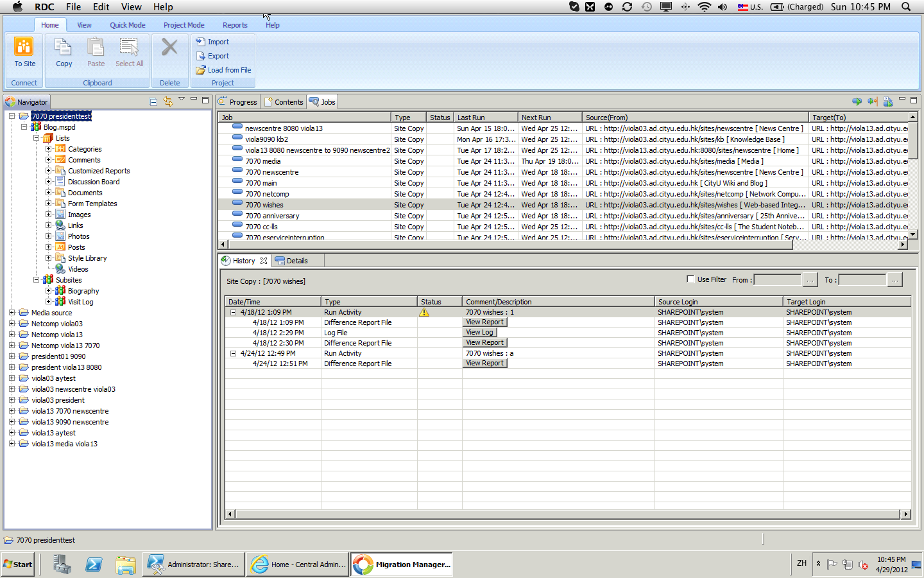Click the Jobs table down scroll arrow
Screen dimensions: 924x578
click(x=913, y=234)
